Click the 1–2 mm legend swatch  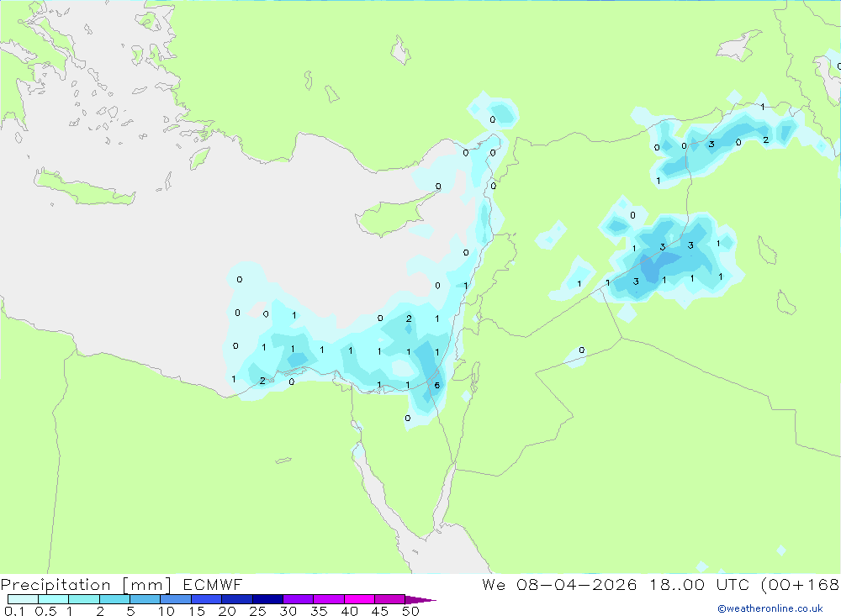(83, 599)
